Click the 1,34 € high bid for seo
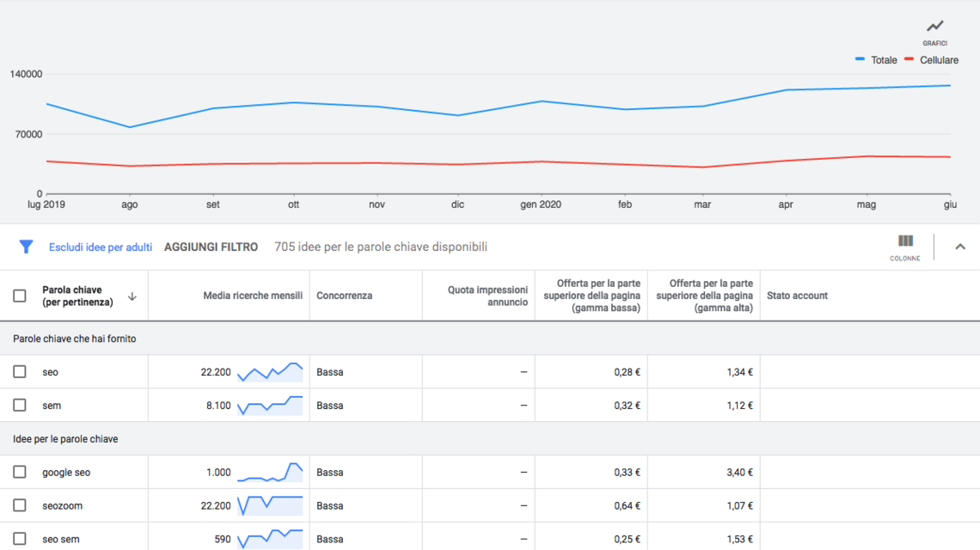This screenshot has height=550, width=980. (x=739, y=372)
